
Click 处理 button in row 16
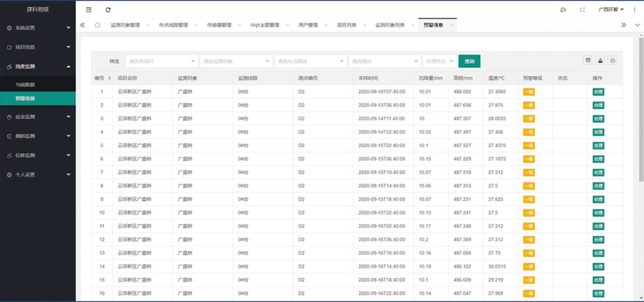click(x=598, y=294)
